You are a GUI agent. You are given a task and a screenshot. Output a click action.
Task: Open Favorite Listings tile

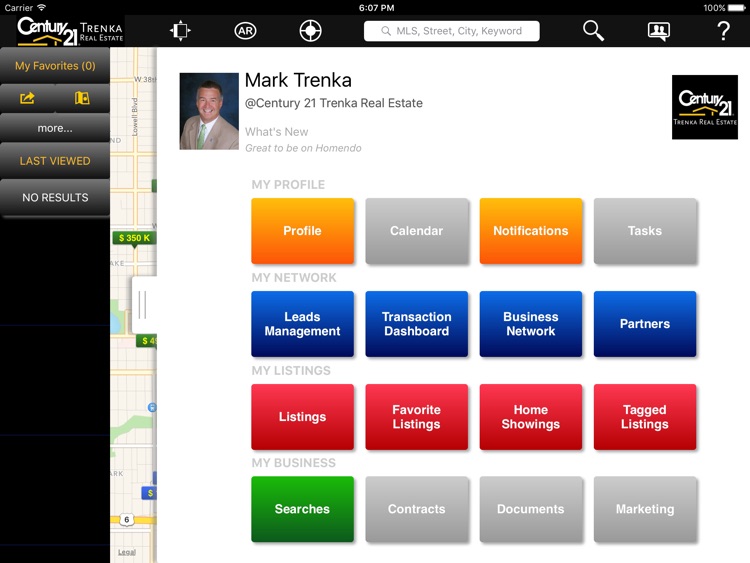[x=417, y=417]
